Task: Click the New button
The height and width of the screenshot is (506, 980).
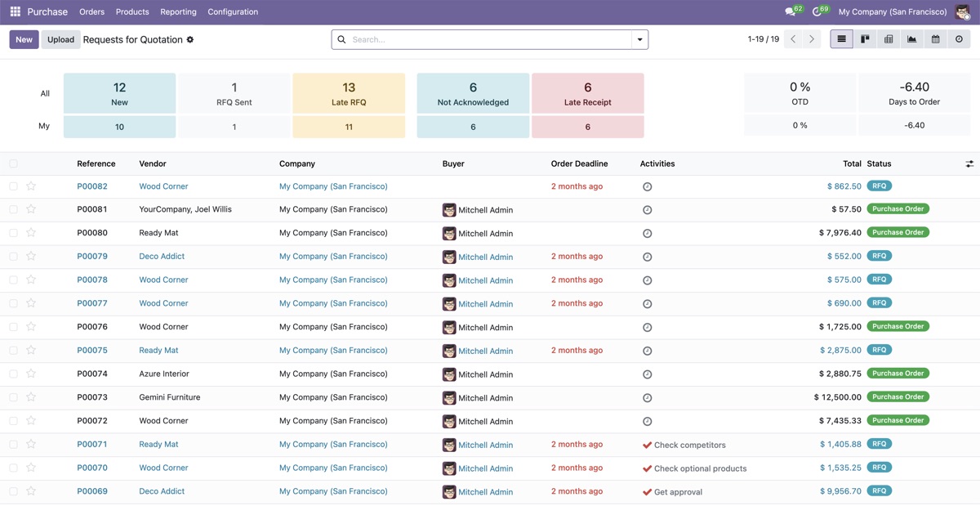Action: point(24,39)
